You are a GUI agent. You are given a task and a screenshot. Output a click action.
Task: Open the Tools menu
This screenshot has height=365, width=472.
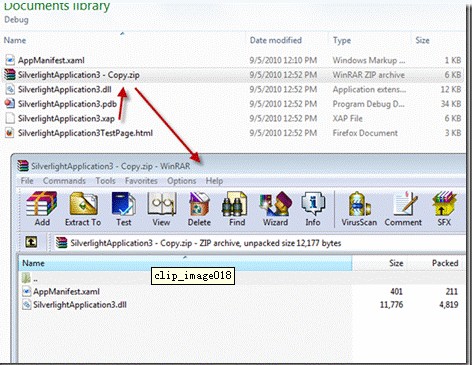106,181
